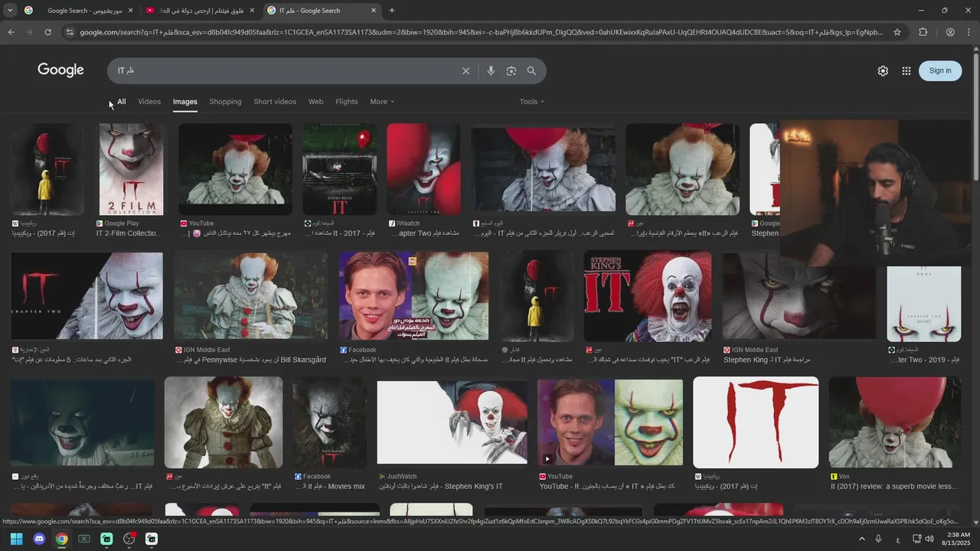The width and height of the screenshot is (980, 551).
Task: Open the YouTube actor and Pennywise thumbnail
Action: pyautogui.click(x=609, y=422)
